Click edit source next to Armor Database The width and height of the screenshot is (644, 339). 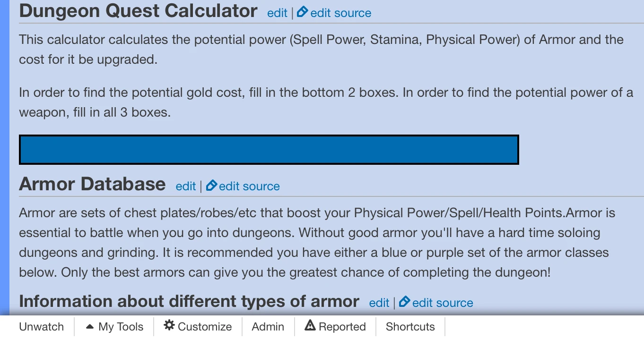249,186
